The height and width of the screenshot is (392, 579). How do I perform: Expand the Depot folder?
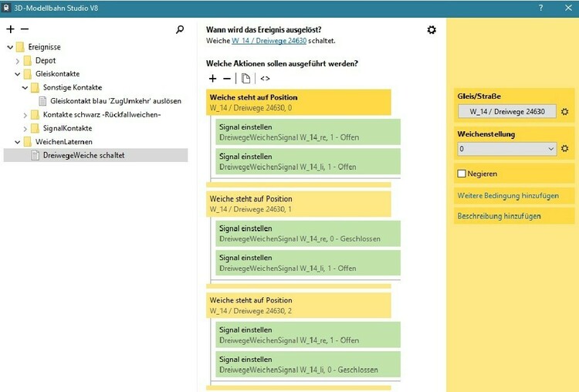[18, 61]
